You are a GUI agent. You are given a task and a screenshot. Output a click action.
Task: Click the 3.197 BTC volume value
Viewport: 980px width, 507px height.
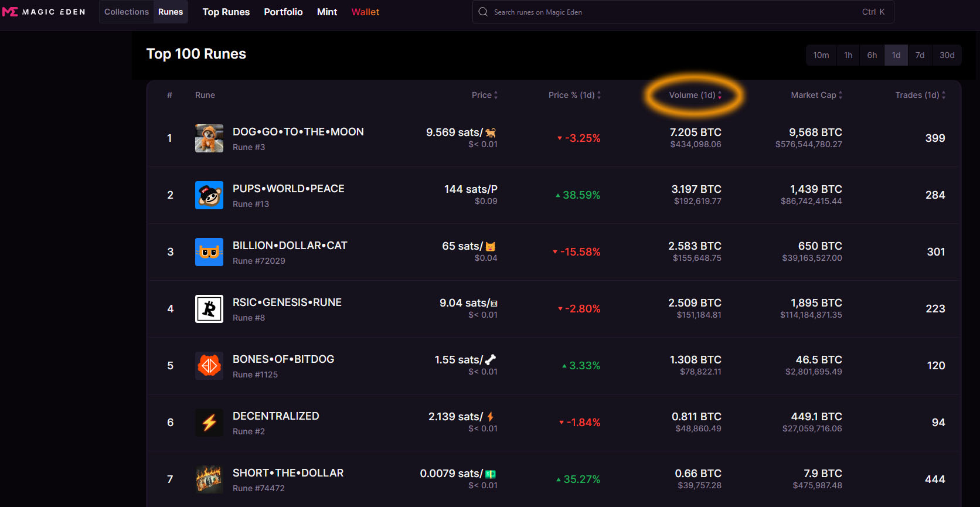coord(696,189)
